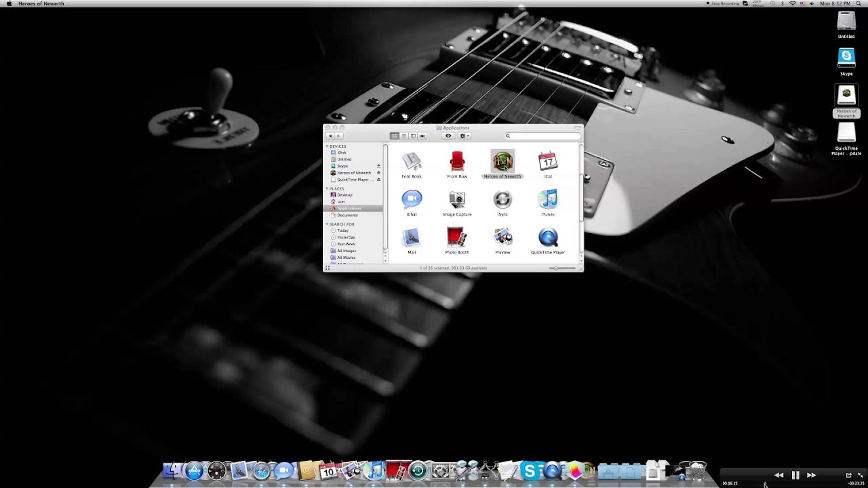
Task: Collapse the PLACES sidebar section
Action: [327, 188]
